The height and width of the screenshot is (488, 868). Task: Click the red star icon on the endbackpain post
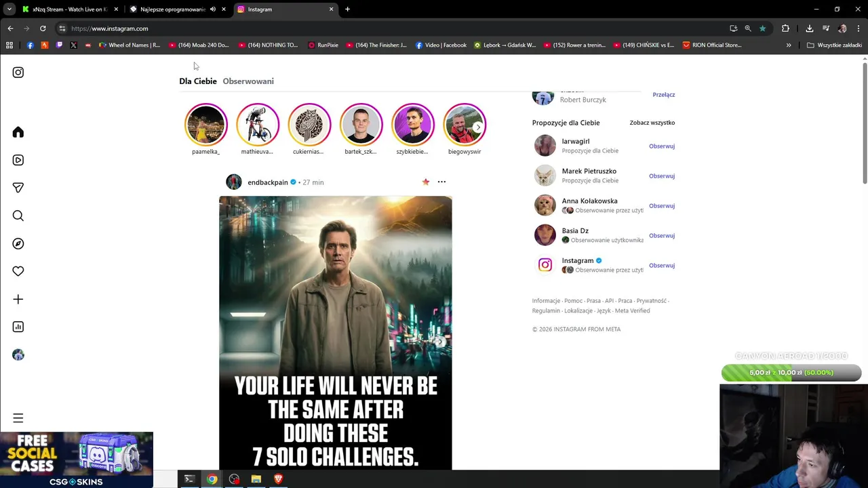click(426, 182)
